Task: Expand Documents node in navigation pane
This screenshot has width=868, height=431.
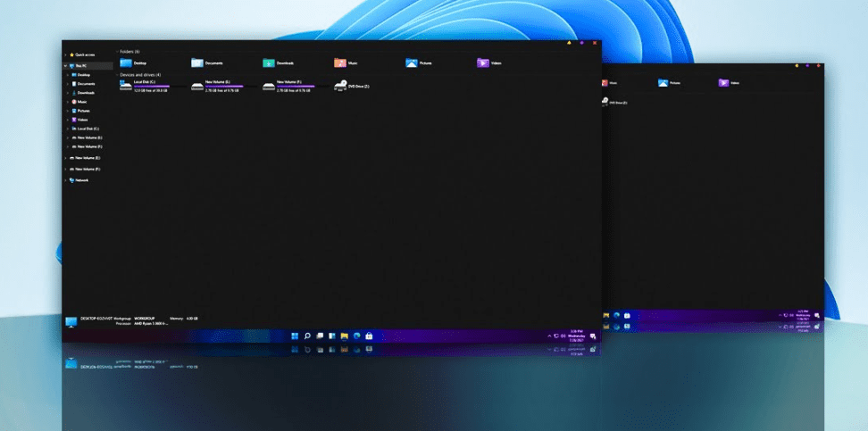Action: (x=68, y=84)
